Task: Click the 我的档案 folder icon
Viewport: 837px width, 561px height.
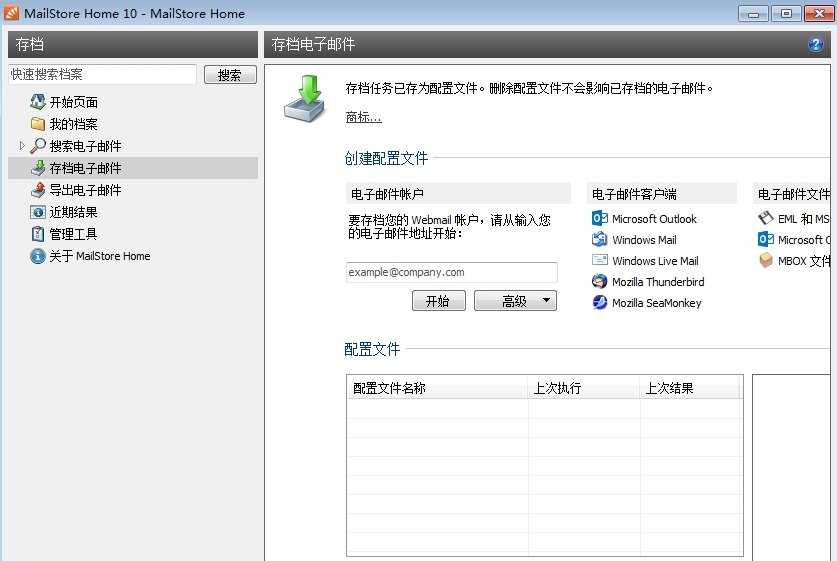Action: (x=37, y=124)
